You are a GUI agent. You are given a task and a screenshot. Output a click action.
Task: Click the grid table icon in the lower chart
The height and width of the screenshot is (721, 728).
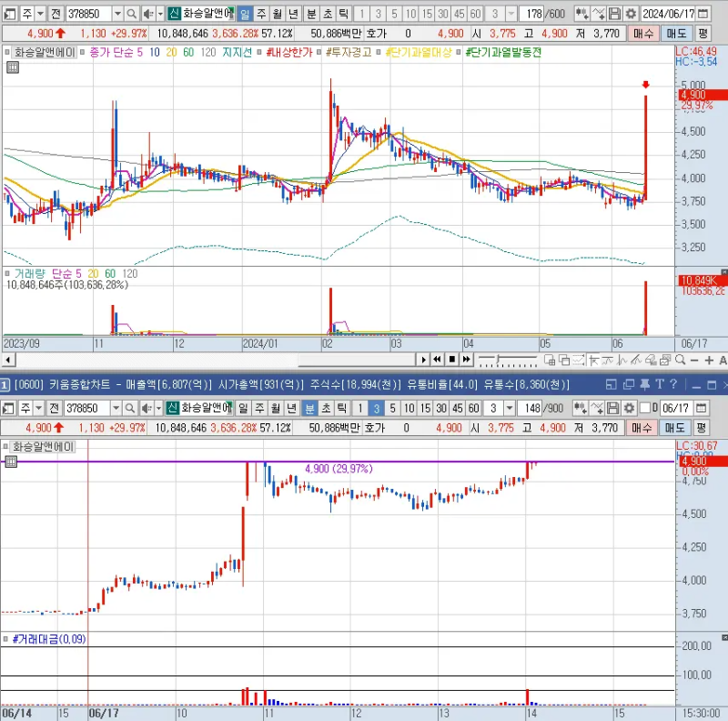[x=11, y=462]
